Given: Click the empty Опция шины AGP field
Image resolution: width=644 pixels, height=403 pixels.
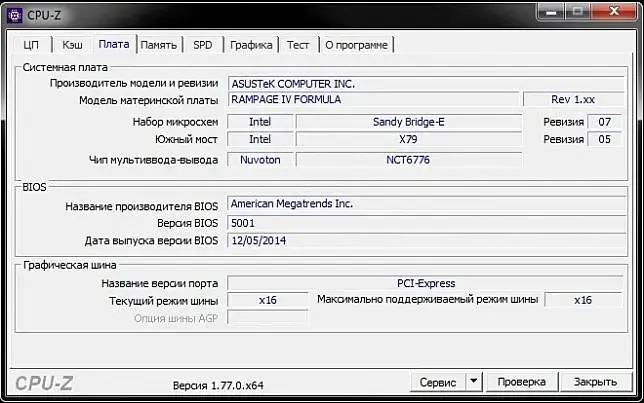Looking at the screenshot, I should [268, 318].
